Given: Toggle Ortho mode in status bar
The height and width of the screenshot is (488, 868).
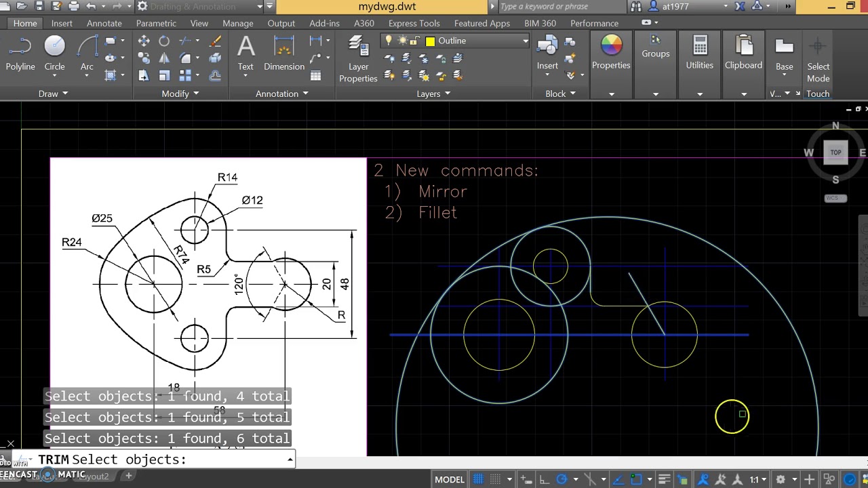Looking at the screenshot, I should [544, 479].
